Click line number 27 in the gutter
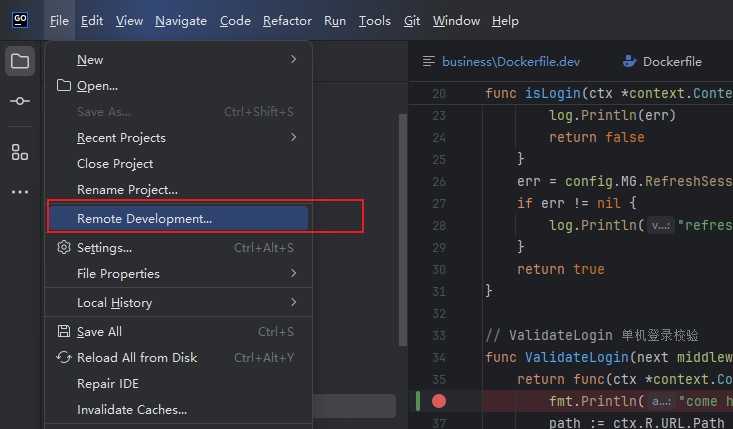The width and height of the screenshot is (733, 429). [x=438, y=203]
